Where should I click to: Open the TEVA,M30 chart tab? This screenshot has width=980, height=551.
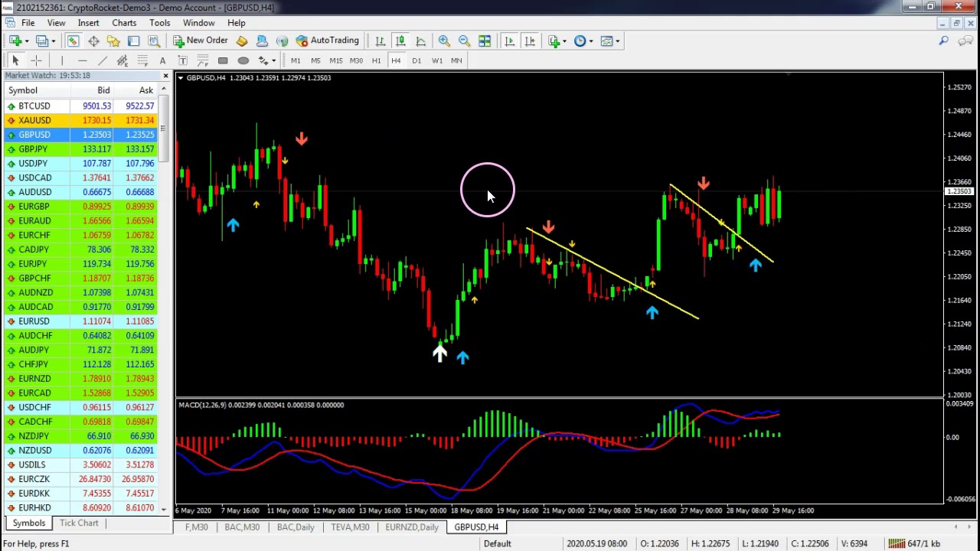[350, 527]
